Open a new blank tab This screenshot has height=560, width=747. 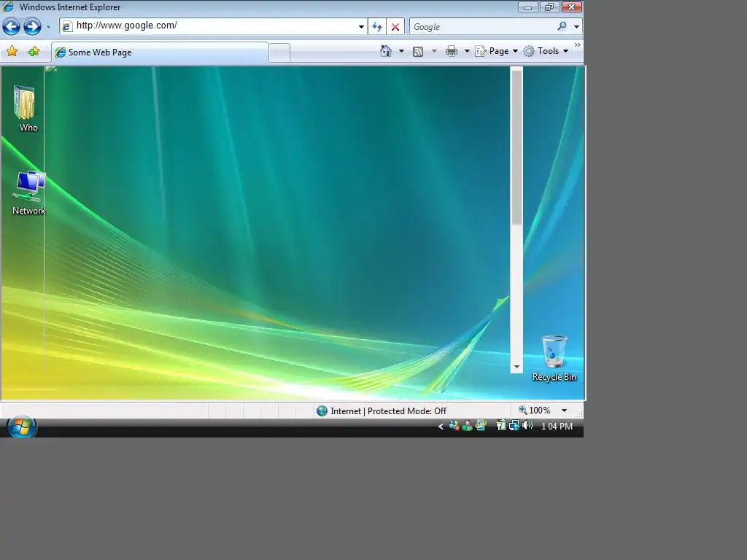279,52
